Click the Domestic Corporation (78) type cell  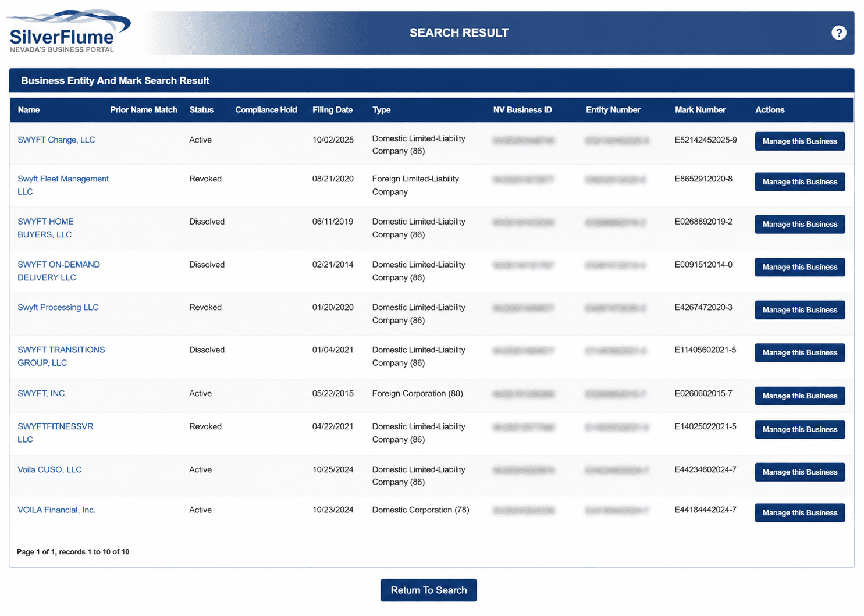421,510
